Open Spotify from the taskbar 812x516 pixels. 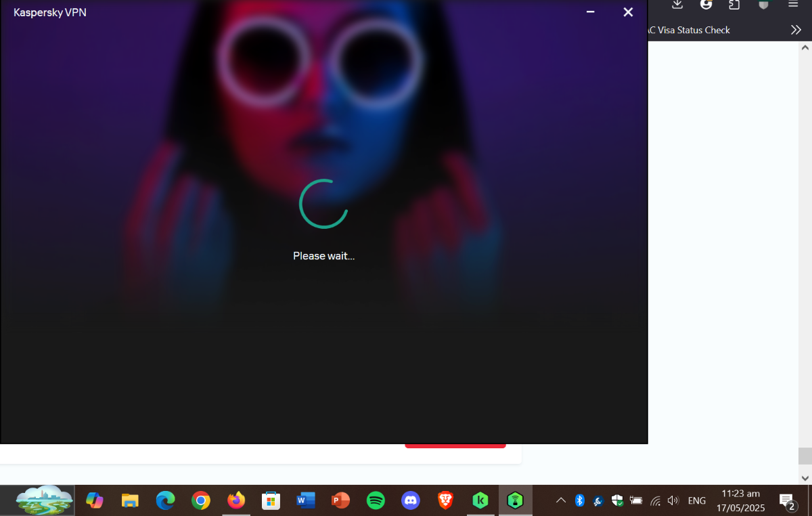pyautogui.click(x=376, y=500)
